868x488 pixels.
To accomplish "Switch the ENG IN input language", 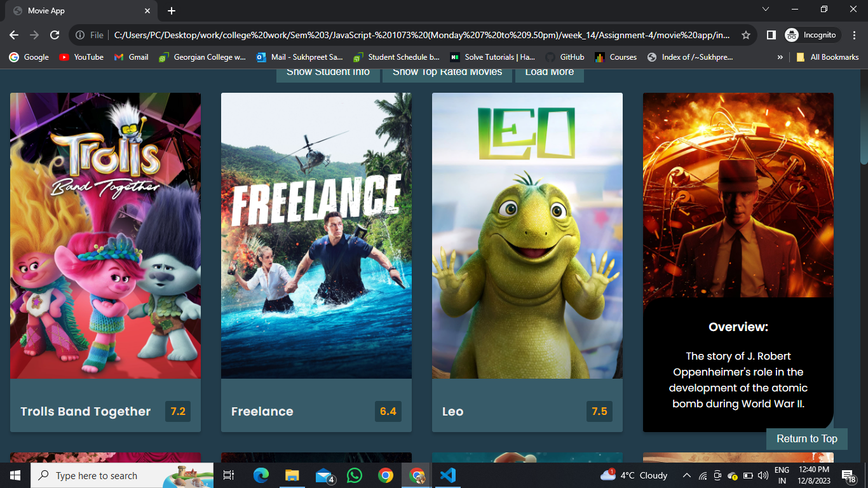I will pos(782,475).
